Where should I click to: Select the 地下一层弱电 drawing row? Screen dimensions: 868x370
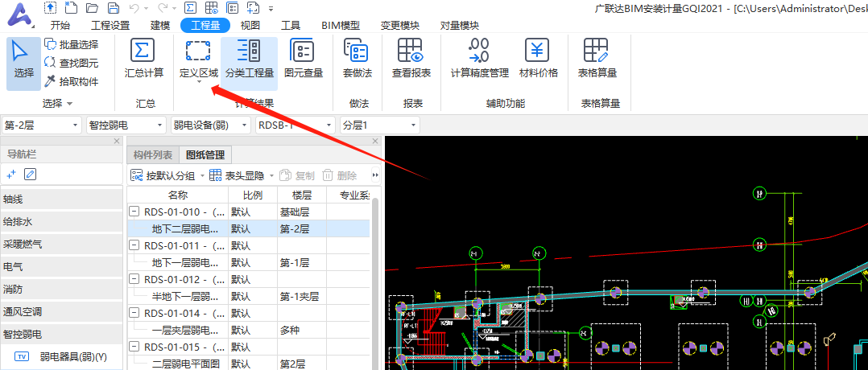pyautogui.click(x=249, y=262)
